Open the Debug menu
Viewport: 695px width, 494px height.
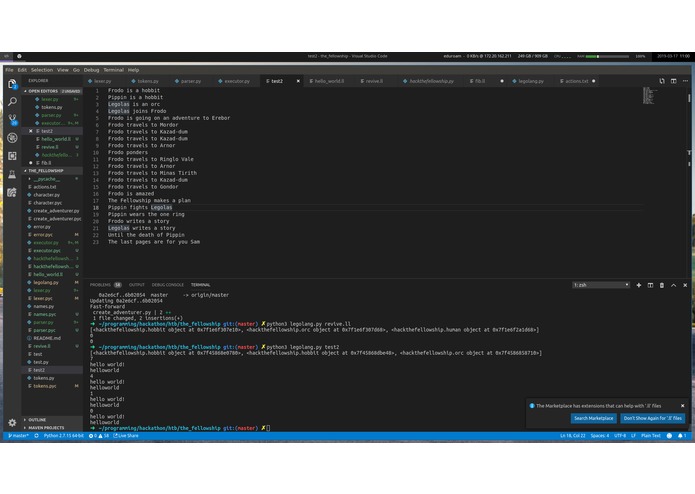(x=91, y=70)
